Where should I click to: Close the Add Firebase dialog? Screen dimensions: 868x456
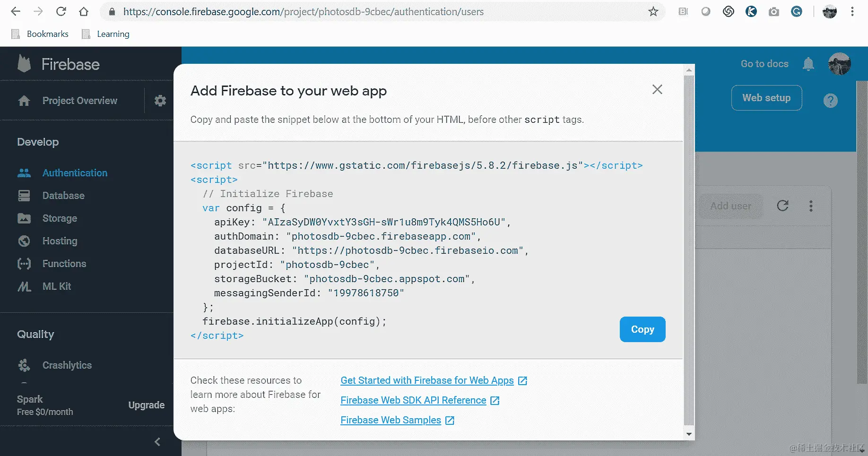tap(657, 89)
